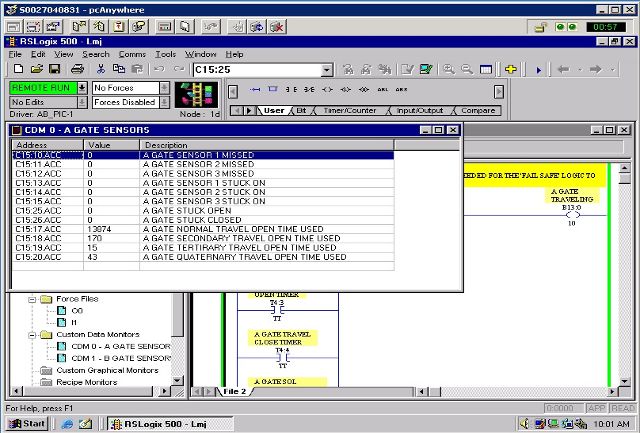Switch to the Input/Output instruction tab

(420, 110)
